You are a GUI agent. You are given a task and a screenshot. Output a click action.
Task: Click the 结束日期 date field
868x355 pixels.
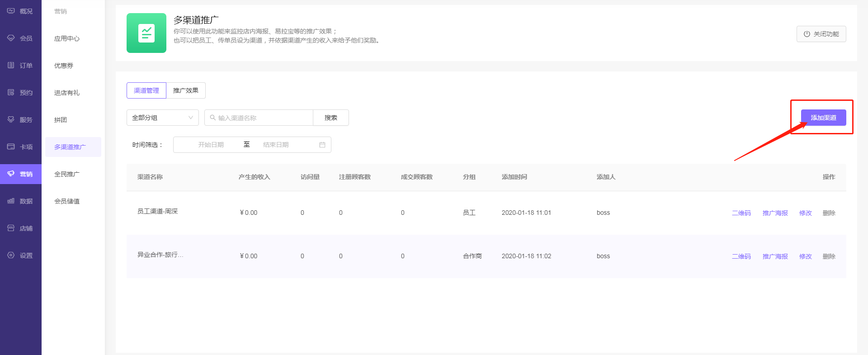click(x=276, y=145)
